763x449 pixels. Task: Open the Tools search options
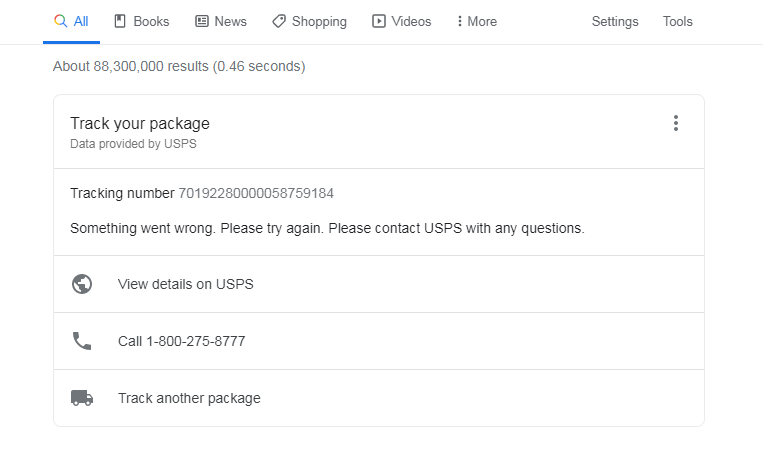pos(677,21)
